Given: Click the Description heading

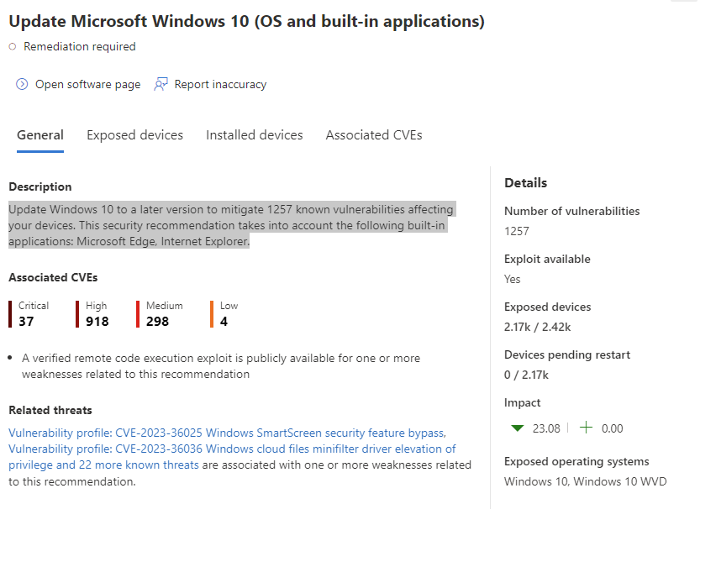Looking at the screenshot, I should (40, 186).
